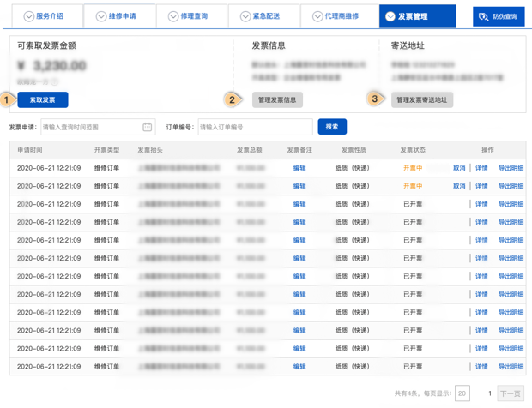Click the blue 索取发票 button
The height and width of the screenshot is (408, 532).
tap(42, 99)
